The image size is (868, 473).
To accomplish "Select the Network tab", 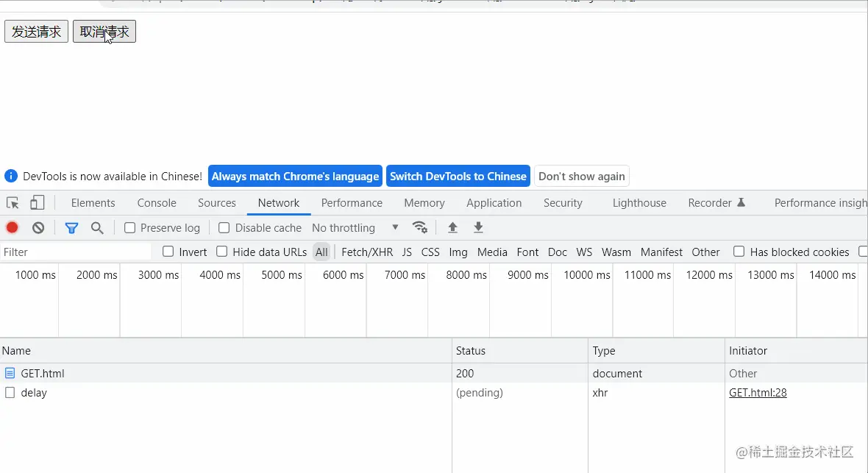I will coord(279,203).
